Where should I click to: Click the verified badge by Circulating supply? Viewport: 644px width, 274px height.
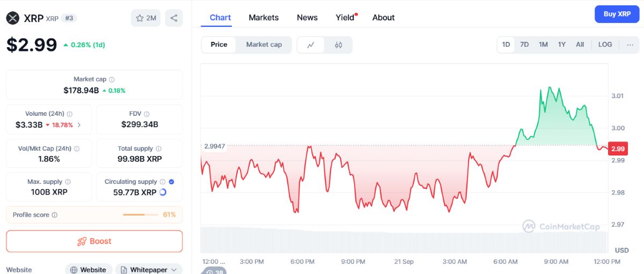171,182
